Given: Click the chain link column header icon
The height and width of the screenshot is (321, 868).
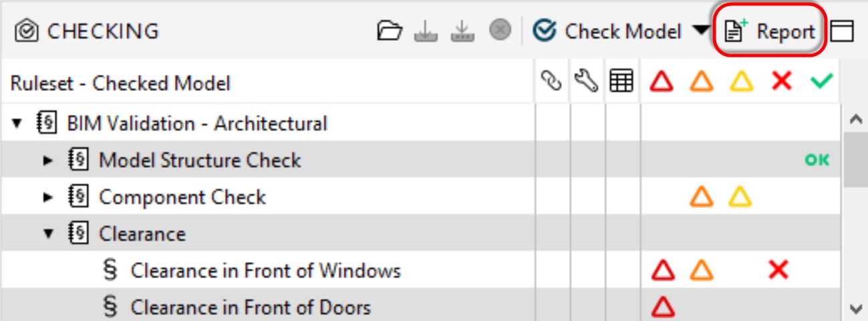Looking at the screenshot, I should (x=551, y=83).
